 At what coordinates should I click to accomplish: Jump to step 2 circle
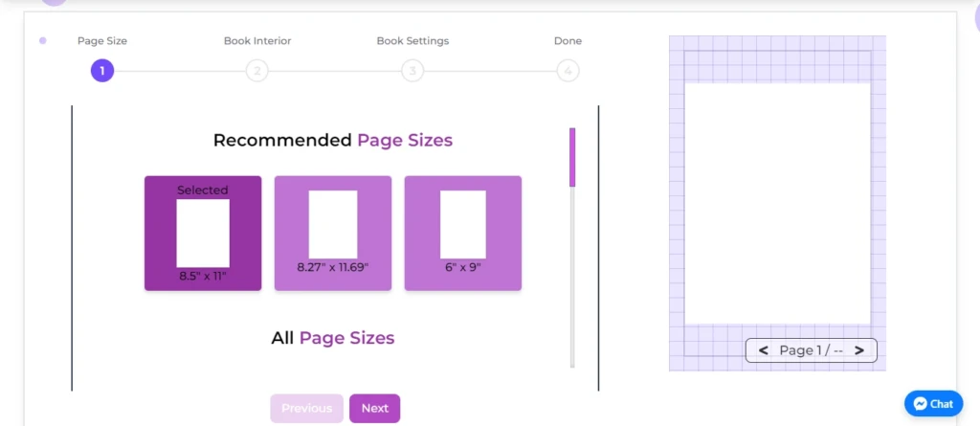[256, 71]
